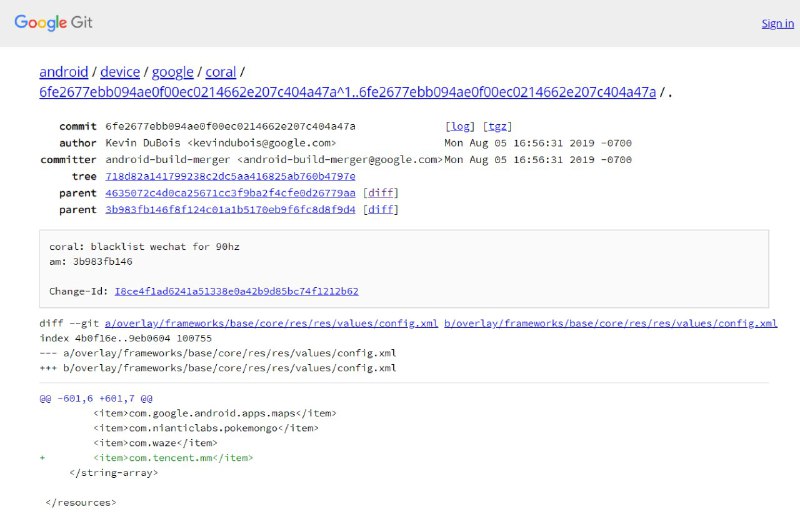Open the a/overlay config.xml file link

click(x=271, y=323)
